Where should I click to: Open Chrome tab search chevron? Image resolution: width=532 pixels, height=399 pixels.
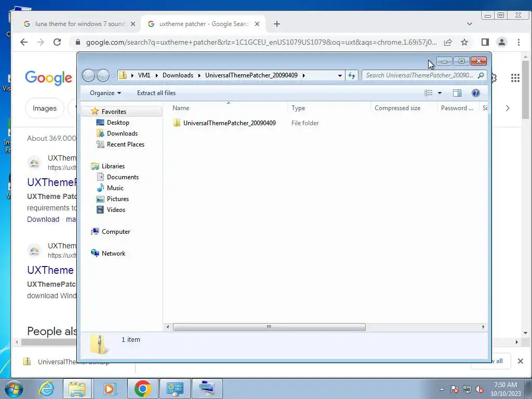470,24
